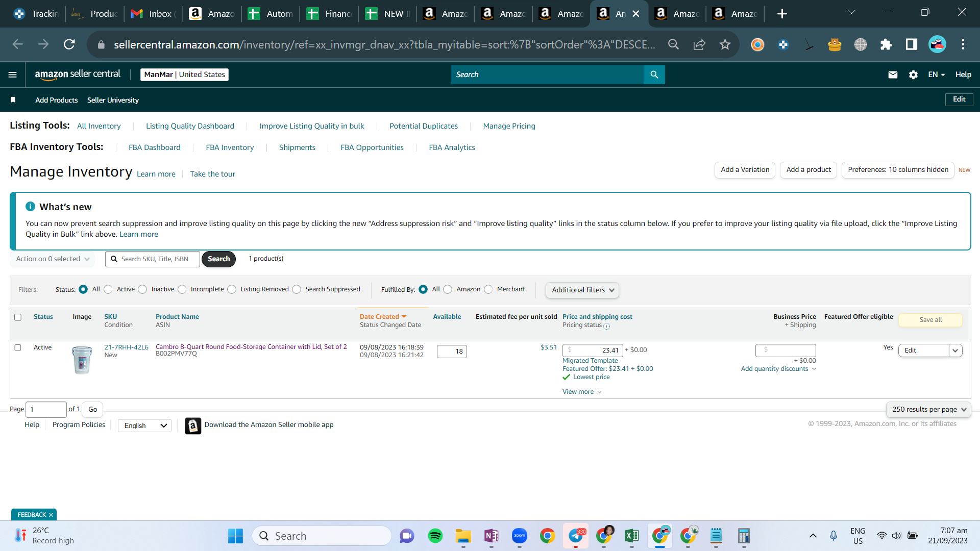
Task: Open the arrow dropdown next to Edit
Action: (x=955, y=350)
